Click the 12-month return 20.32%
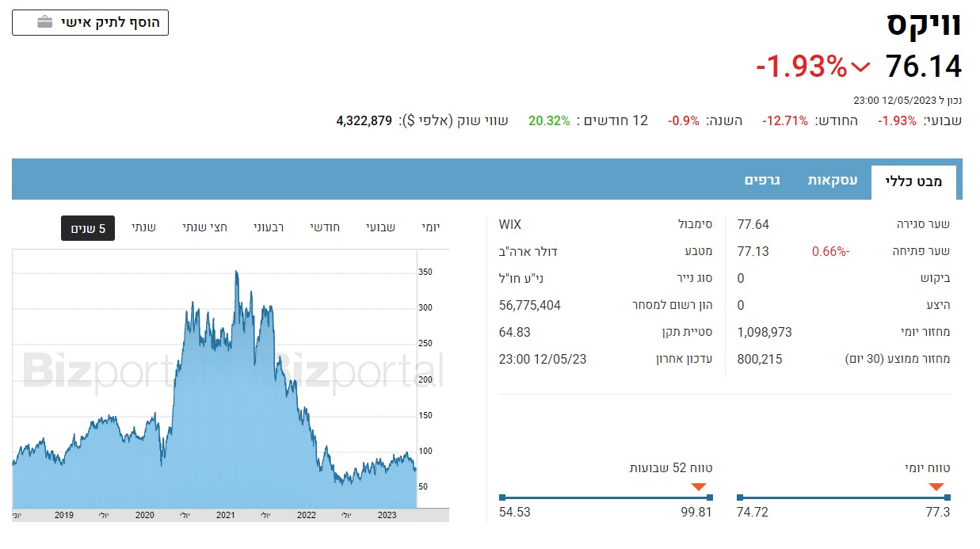This screenshot has height=549, width=980. point(549,120)
